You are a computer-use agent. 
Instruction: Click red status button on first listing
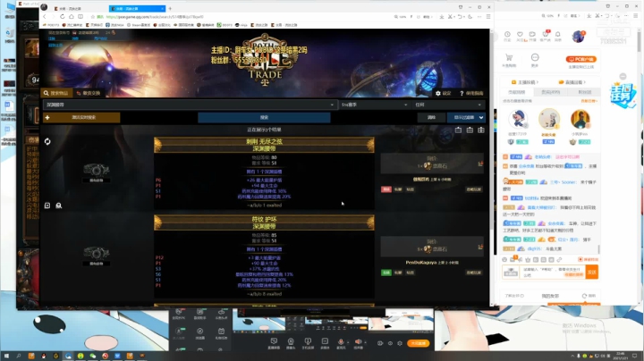pyautogui.click(x=386, y=189)
